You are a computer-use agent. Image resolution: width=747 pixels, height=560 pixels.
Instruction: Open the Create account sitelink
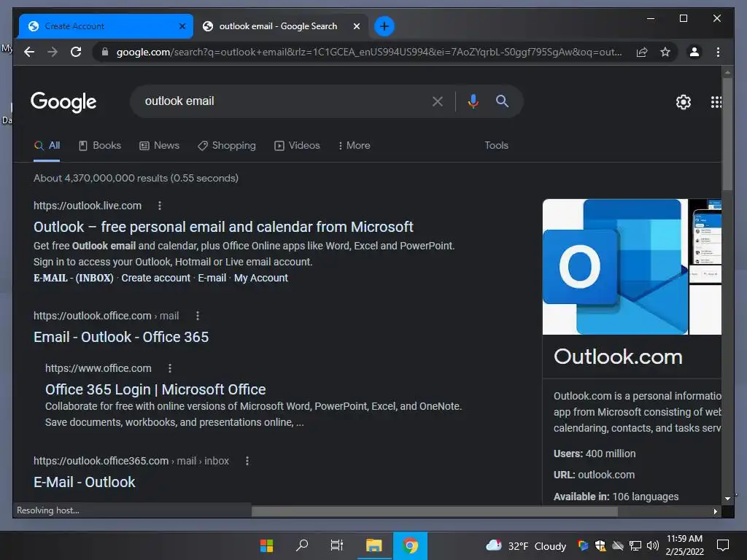156,278
